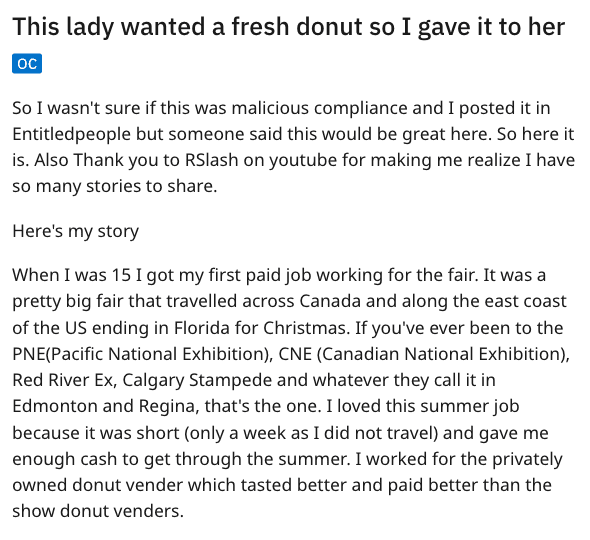Image resolution: width=590 pixels, height=540 pixels.
Task: Click the text 'PNE(Pacific National Exhibition)'
Action: [143, 354]
